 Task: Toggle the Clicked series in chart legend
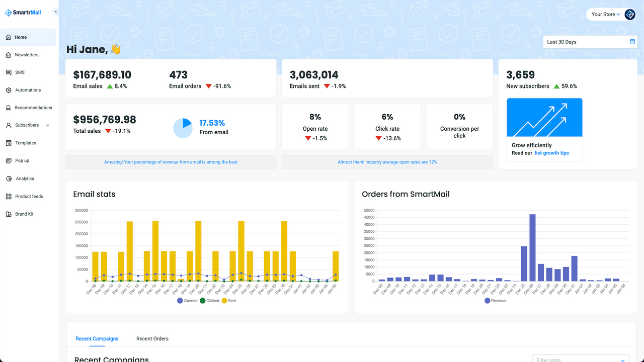(x=203, y=301)
